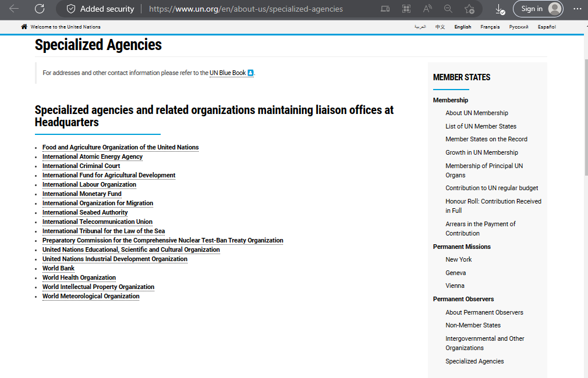588x378 pixels.
Task: Open United Nations Industrial Development Organization
Action: pyautogui.click(x=115, y=259)
